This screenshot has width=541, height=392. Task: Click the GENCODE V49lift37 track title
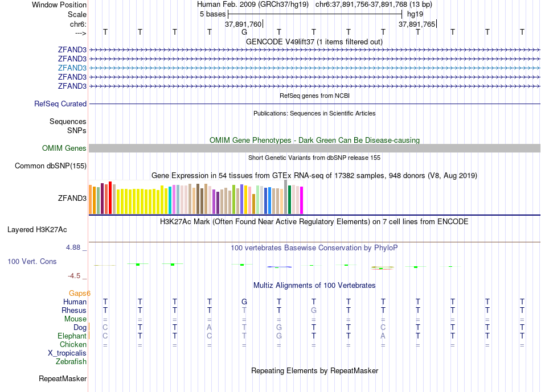click(x=314, y=42)
